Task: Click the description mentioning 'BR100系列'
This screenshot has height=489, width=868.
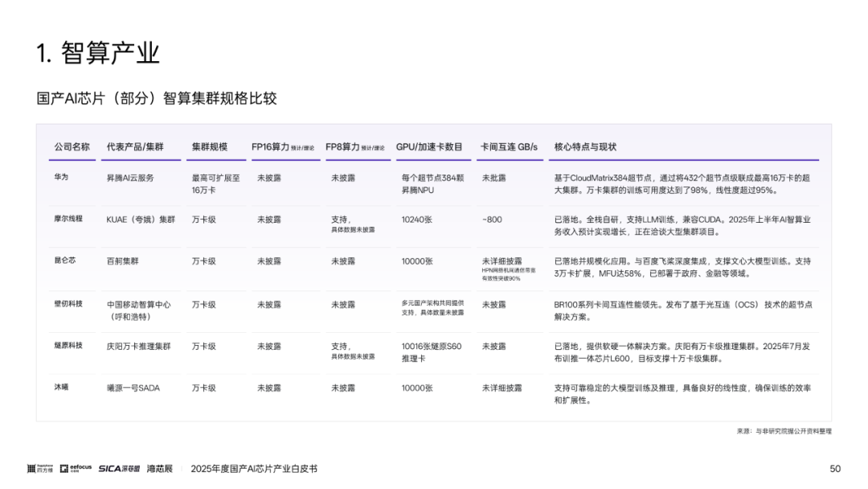Action: click(683, 310)
